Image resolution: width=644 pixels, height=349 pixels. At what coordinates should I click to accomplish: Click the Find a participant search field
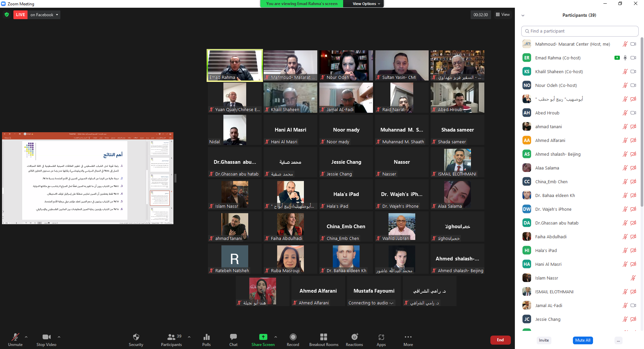click(580, 31)
